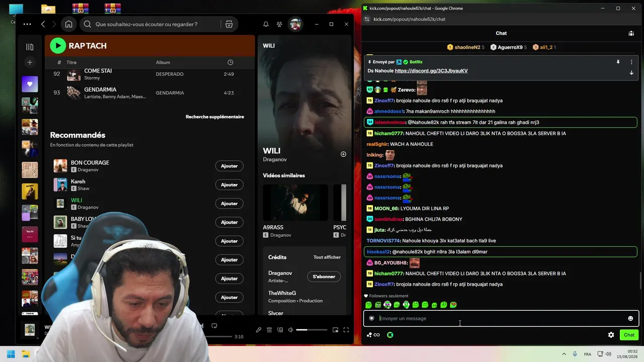Open Connect to a device icon
This screenshot has width=644, height=362.
[x=280, y=330]
